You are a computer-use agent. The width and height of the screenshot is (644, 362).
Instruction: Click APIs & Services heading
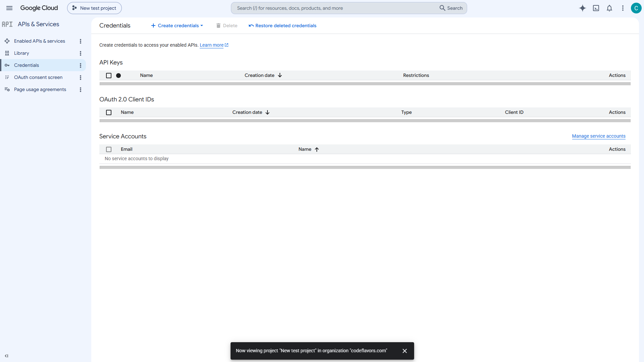coord(38,24)
